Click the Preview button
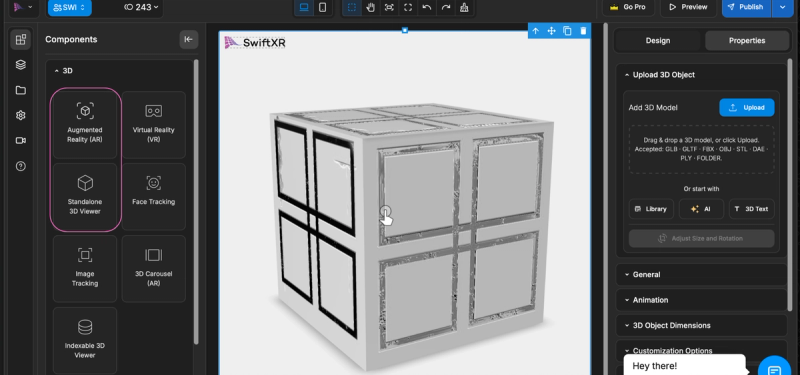 point(688,7)
